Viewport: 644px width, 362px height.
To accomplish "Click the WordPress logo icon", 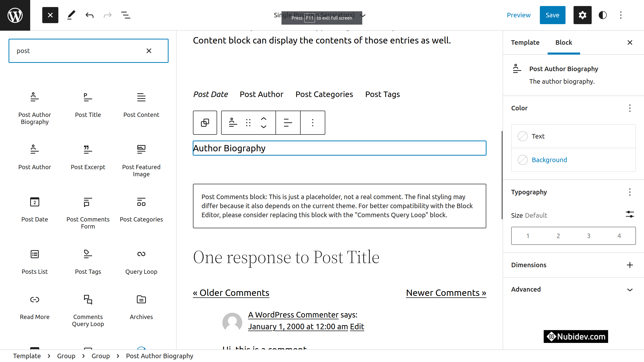I will tap(15, 15).
